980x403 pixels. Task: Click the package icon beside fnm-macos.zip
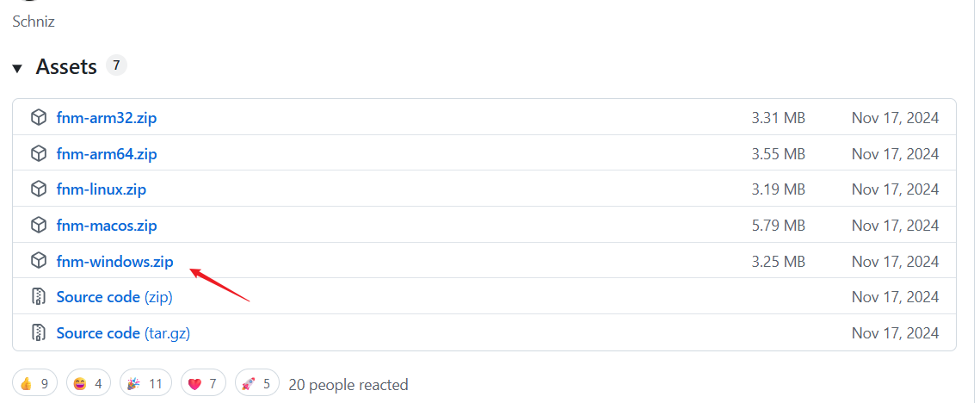pyautogui.click(x=38, y=226)
